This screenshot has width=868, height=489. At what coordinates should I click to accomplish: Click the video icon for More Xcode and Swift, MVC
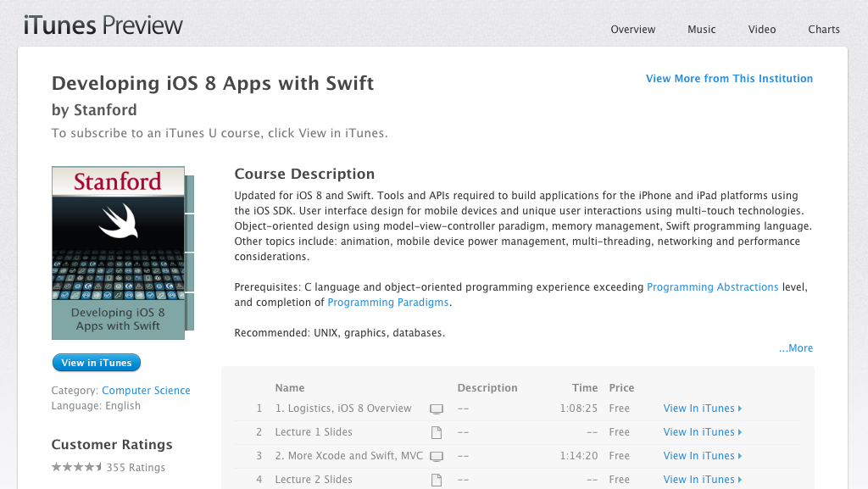pos(437,456)
